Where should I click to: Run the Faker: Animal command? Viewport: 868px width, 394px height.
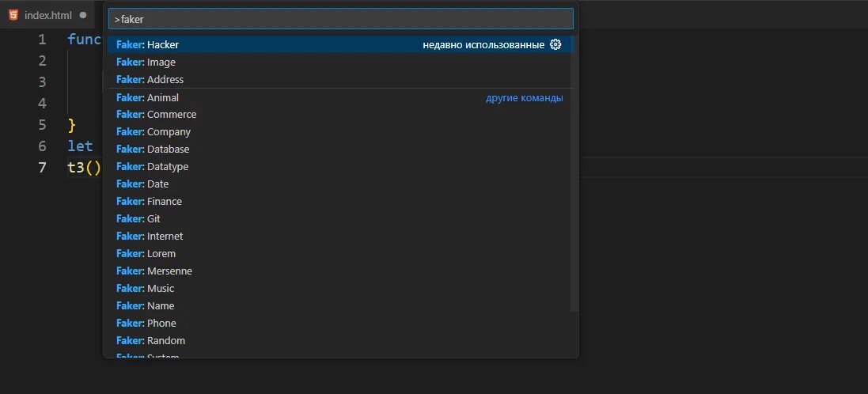(x=341, y=97)
